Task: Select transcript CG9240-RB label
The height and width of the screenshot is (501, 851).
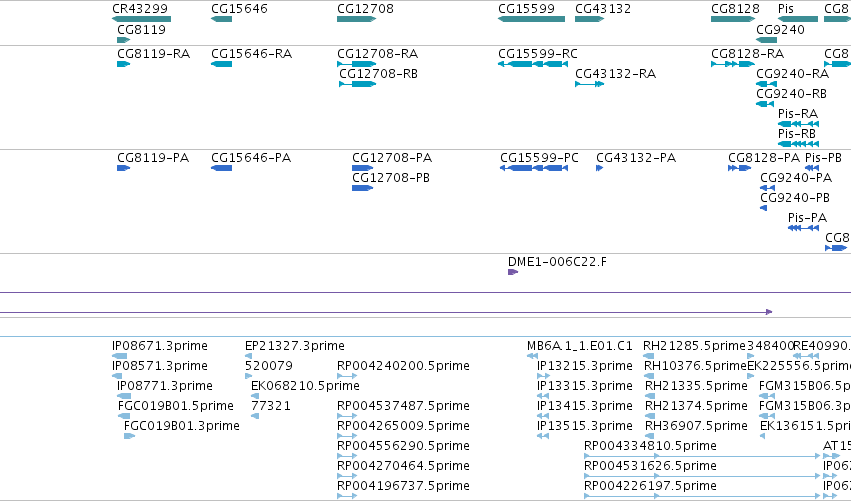Action: (791, 94)
